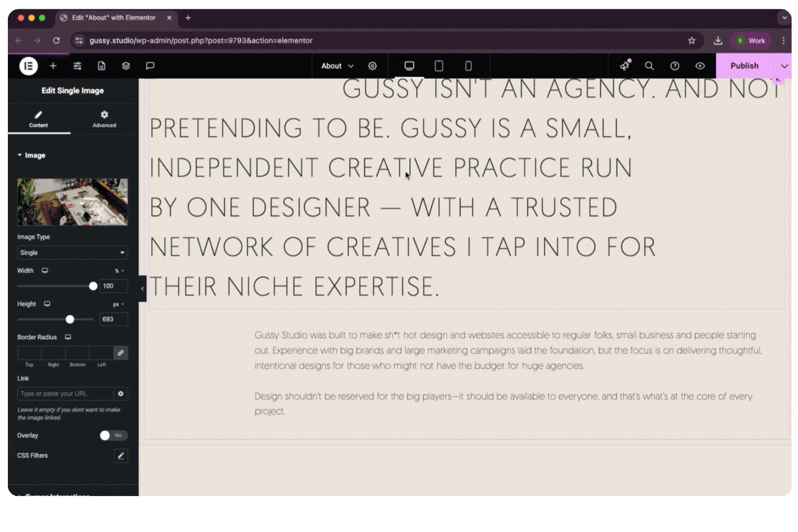Switch to mobile responsive view

[x=468, y=66]
